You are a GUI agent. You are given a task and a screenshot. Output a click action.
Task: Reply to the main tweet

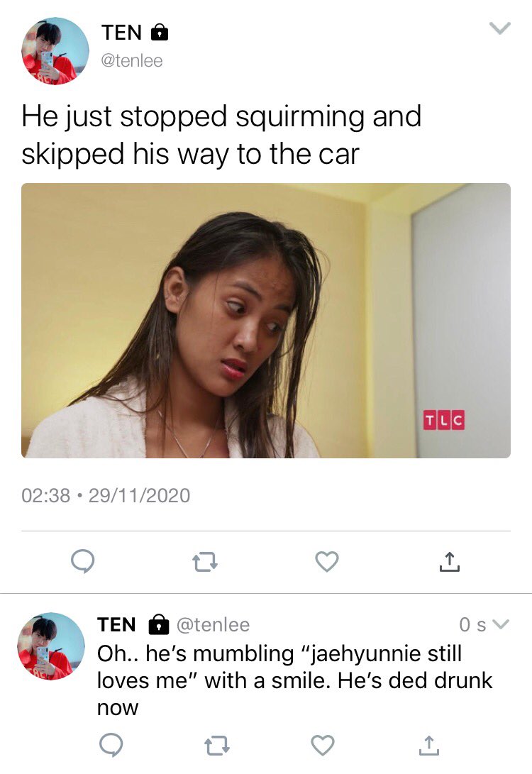click(83, 562)
